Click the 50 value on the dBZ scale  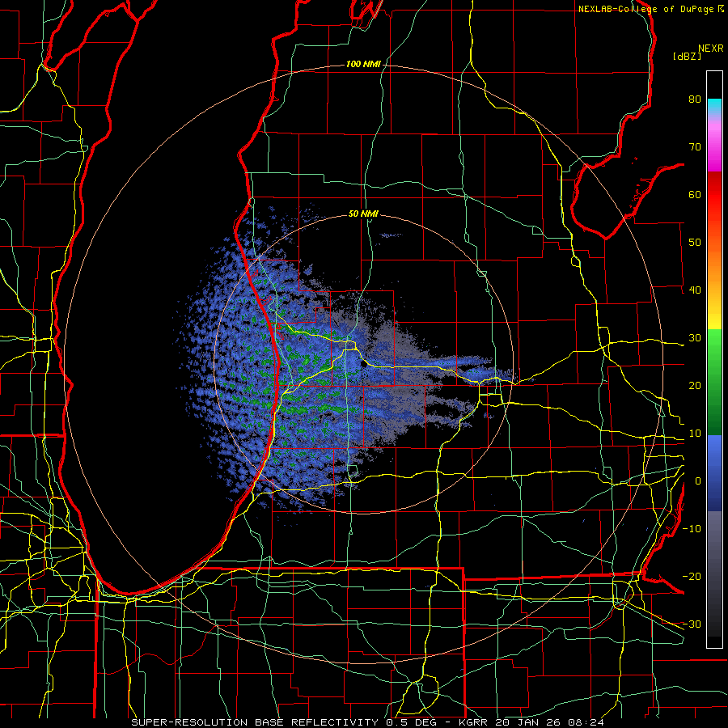pos(695,243)
